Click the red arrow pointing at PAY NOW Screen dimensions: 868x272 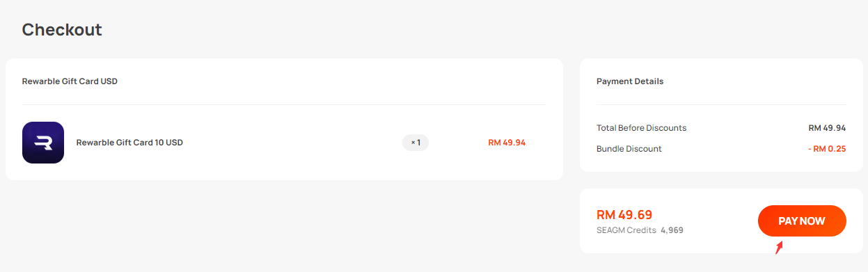tap(780, 248)
